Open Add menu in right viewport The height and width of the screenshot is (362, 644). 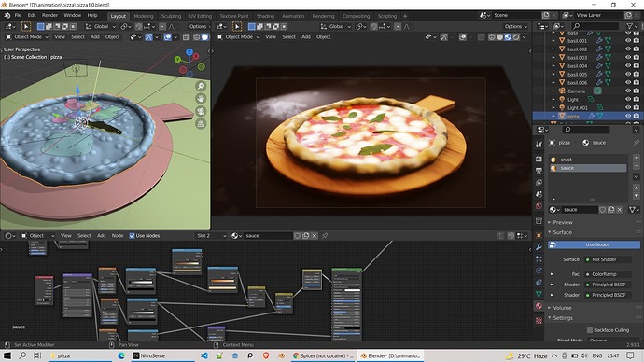pyautogui.click(x=306, y=37)
